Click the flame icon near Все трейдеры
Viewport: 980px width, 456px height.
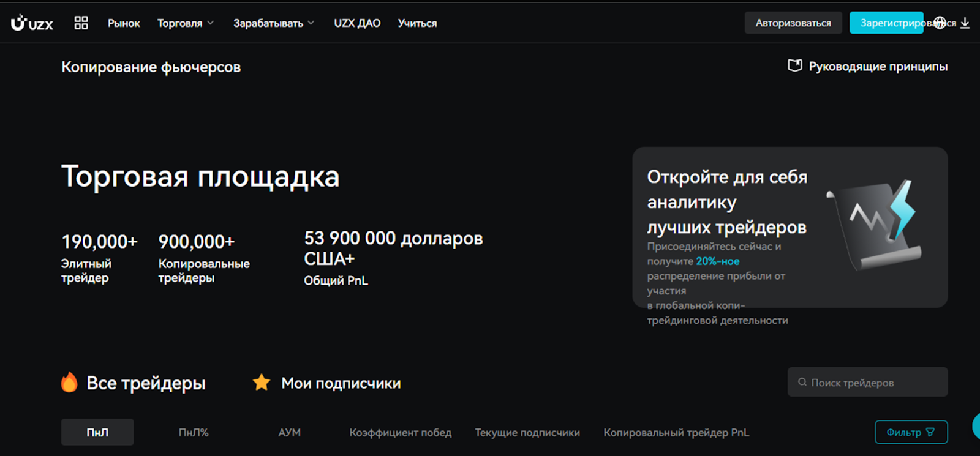pos(69,382)
